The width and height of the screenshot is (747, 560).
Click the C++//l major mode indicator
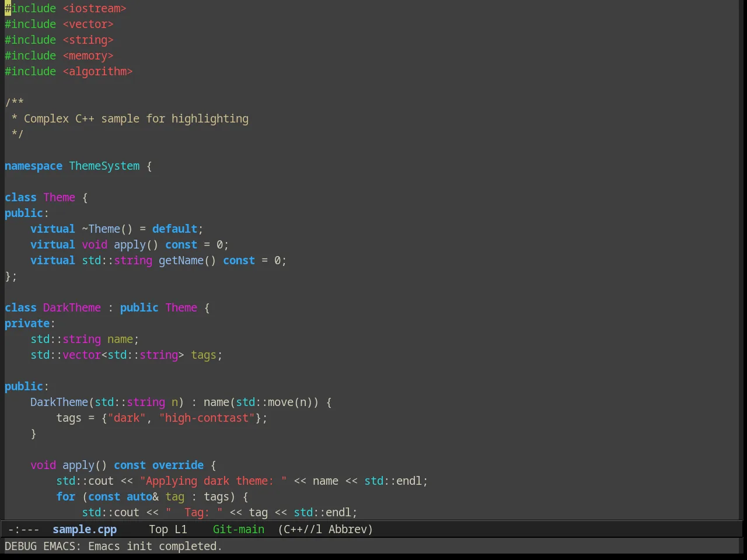[x=303, y=529]
